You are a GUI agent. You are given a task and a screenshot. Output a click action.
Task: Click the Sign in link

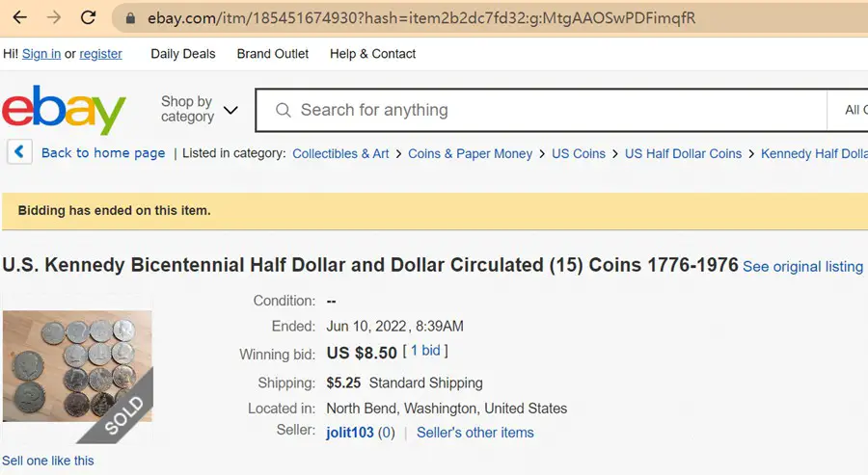click(41, 54)
